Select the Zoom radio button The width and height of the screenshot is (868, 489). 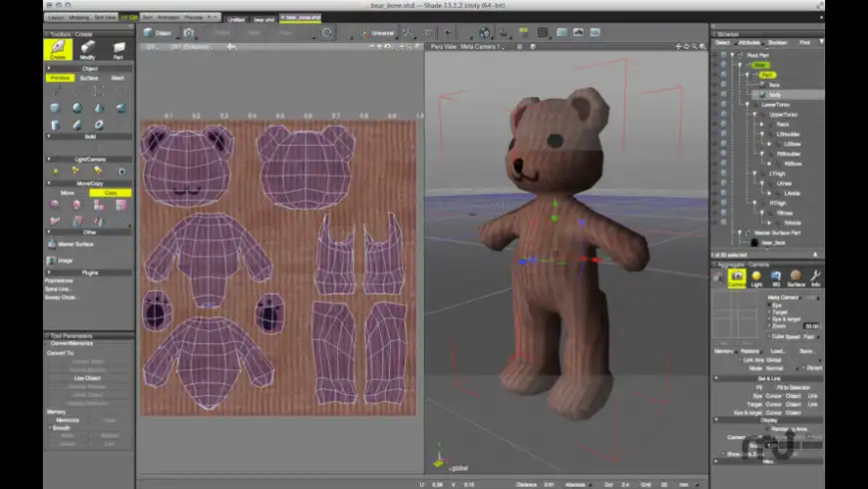pos(769,326)
